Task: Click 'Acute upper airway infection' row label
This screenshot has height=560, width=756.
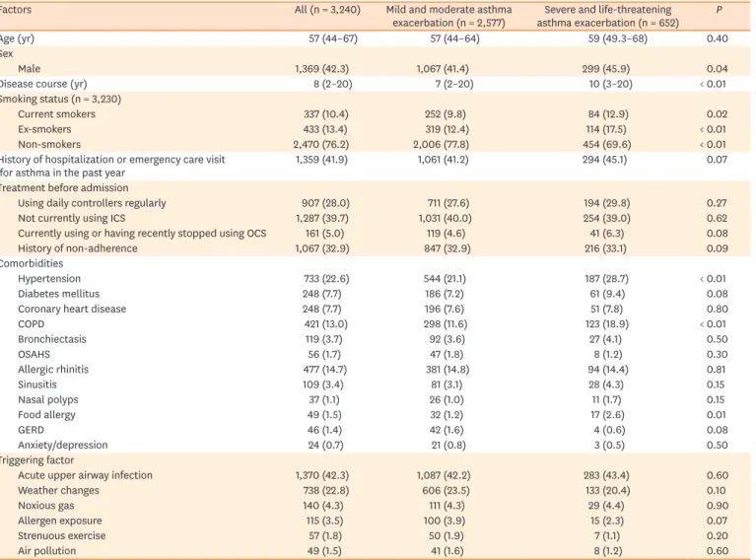Action: pyautogui.click(x=85, y=475)
